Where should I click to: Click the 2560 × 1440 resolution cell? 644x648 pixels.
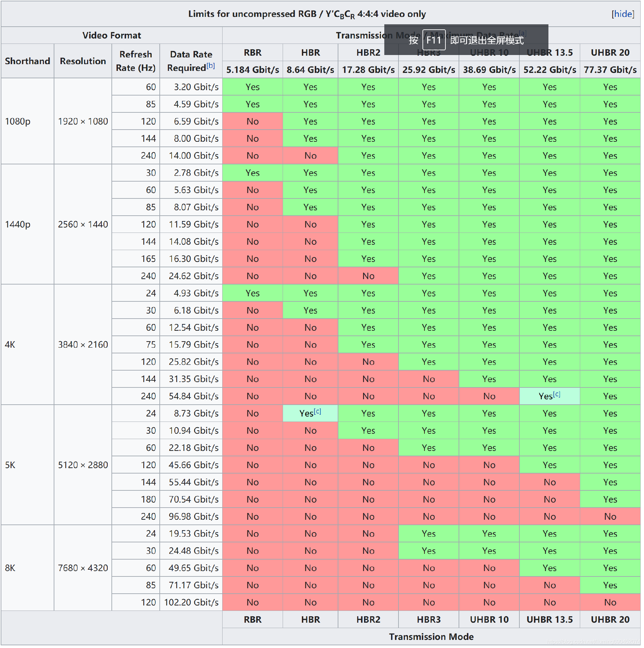point(83,224)
